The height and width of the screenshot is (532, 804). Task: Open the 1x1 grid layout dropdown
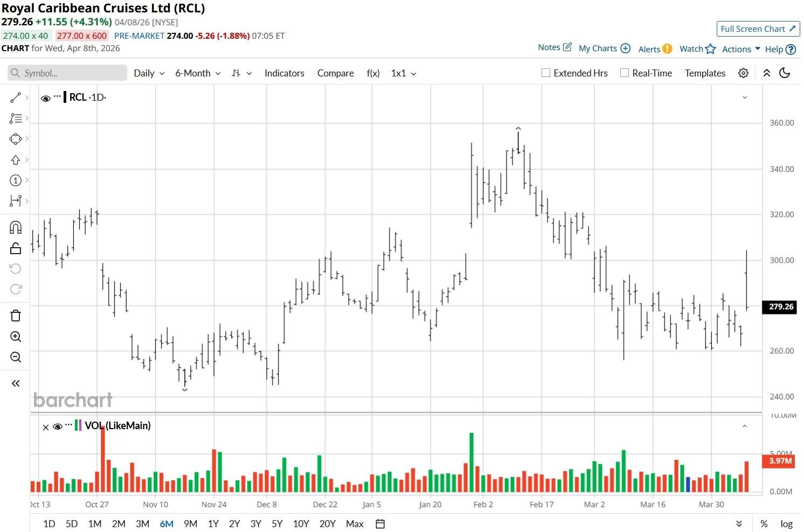tap(404, 73)
